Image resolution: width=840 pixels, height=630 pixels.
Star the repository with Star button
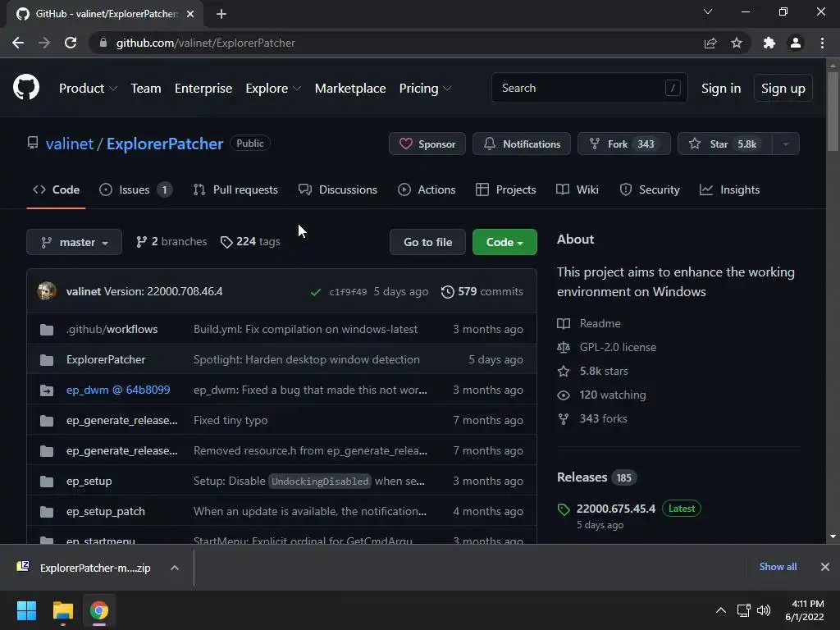(725, 144)
